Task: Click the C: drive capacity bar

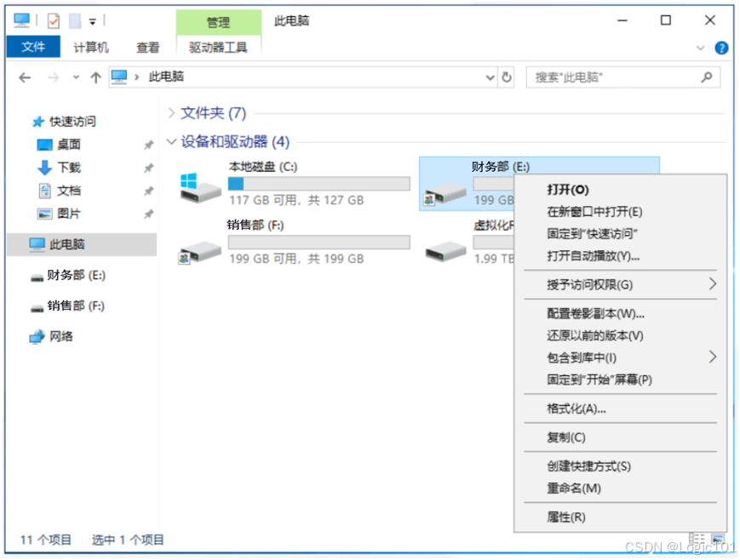Action: 319,184
